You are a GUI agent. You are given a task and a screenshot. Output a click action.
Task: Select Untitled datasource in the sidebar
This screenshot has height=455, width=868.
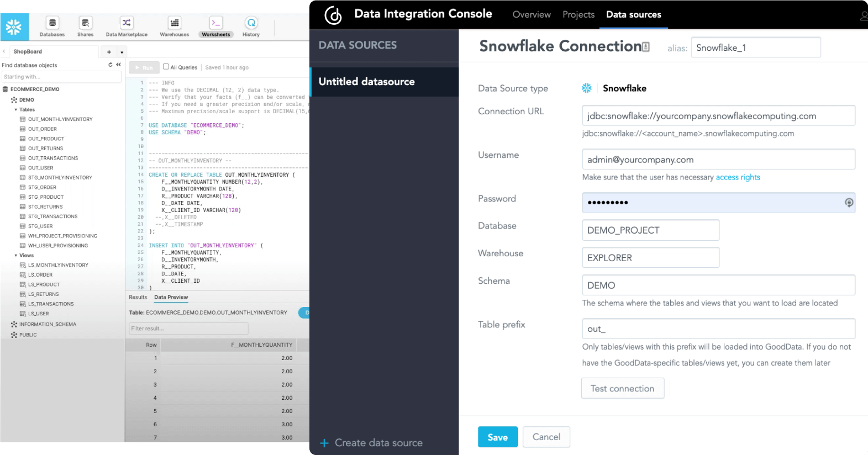[385, 82]
